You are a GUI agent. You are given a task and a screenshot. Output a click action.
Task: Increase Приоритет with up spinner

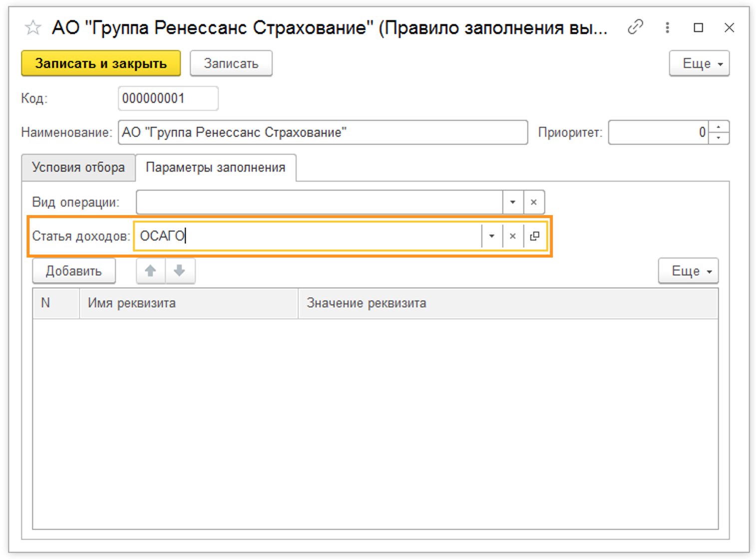pos(719,127)
